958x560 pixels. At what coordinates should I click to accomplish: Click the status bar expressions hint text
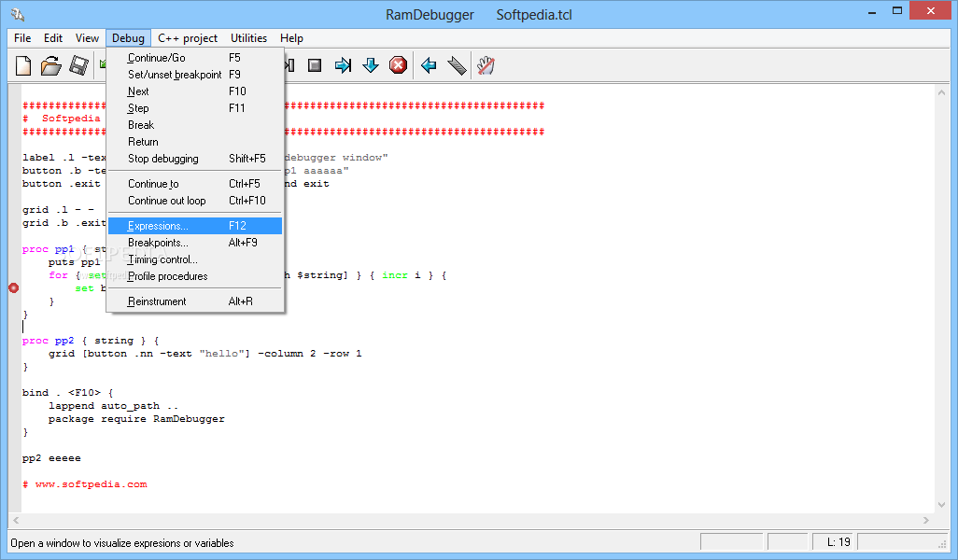122,543
